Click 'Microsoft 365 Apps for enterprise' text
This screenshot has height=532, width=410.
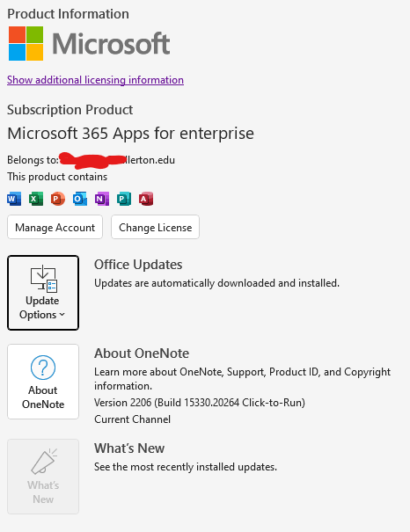click(131, 134)
